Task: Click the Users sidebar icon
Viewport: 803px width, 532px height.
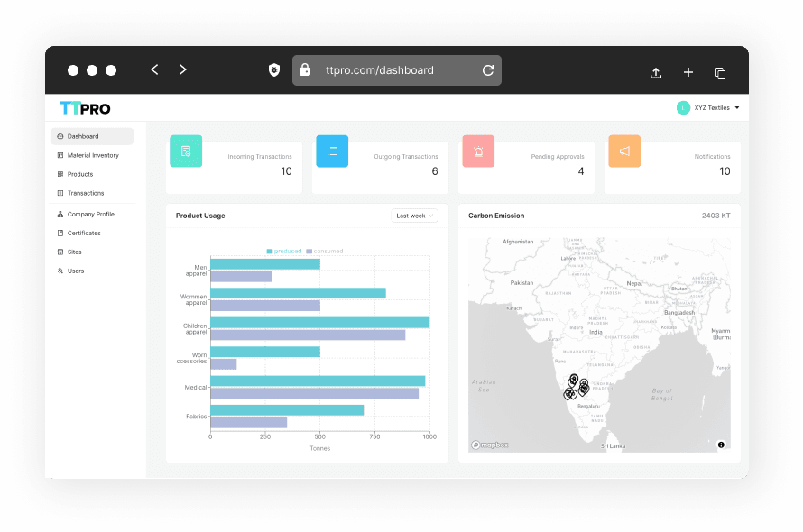Action: coord(60,271)
